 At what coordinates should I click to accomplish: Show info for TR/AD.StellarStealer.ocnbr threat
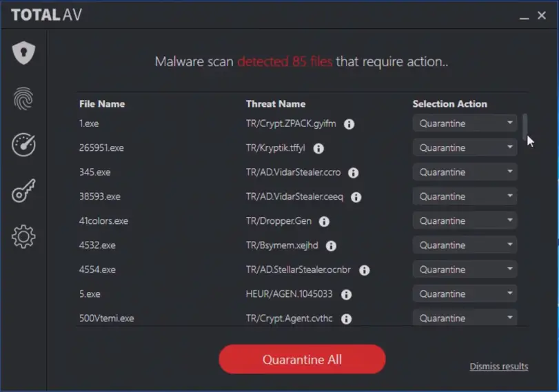tap(365, 270)
